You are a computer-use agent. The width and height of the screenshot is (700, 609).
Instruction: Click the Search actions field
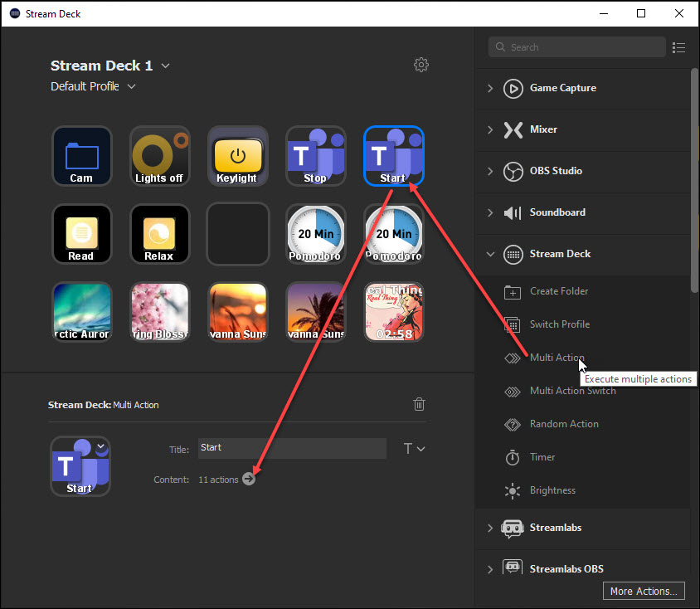576,47
